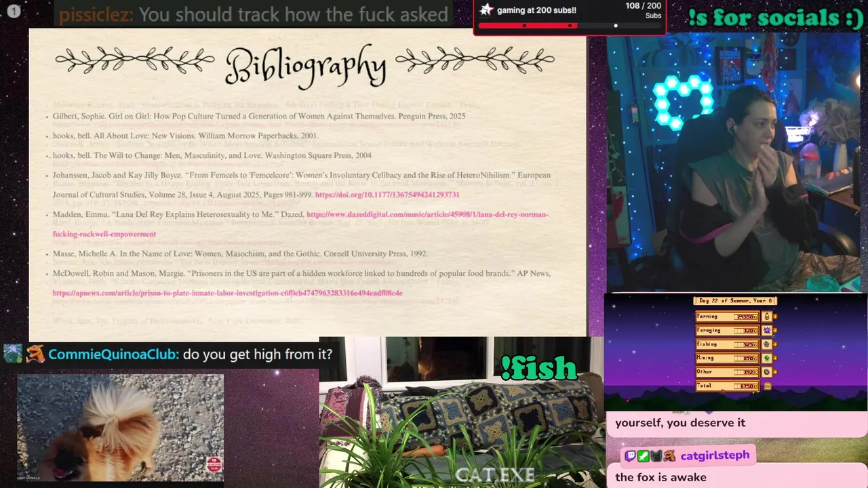Open the dazeddigital.com Lana Del Rey link

pyautogui.click(x=427, y=215)
